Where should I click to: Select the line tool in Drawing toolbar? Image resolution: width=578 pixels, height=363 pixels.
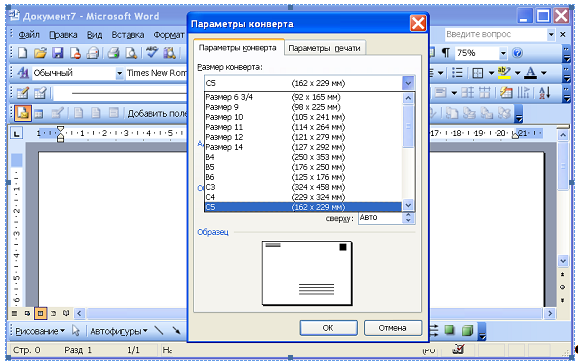click(x=159, y=330)
